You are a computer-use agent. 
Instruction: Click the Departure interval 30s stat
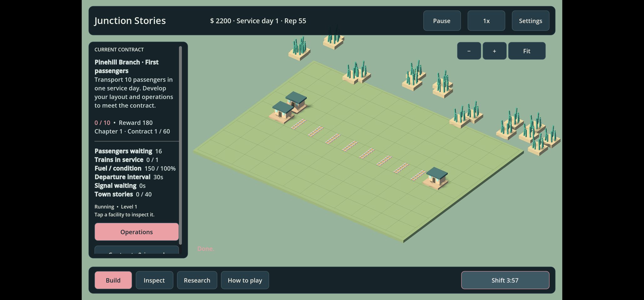[129, 177]
